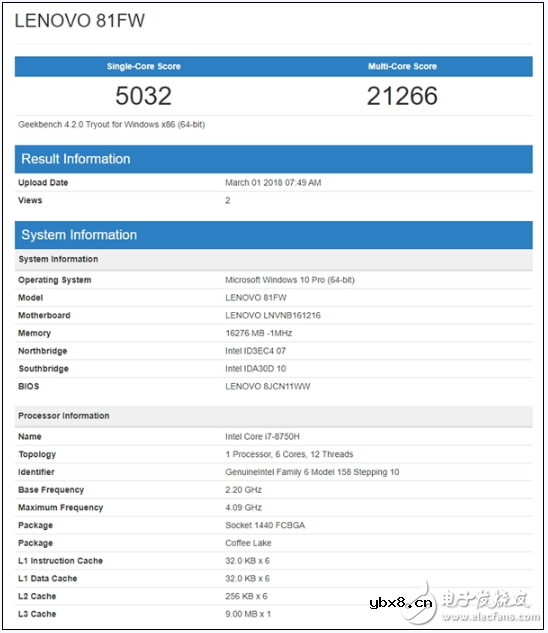Screen dimensions: 548x633
Task: Select the L2 cache value 256 KB x 6
Action: (x=246, y=596)
